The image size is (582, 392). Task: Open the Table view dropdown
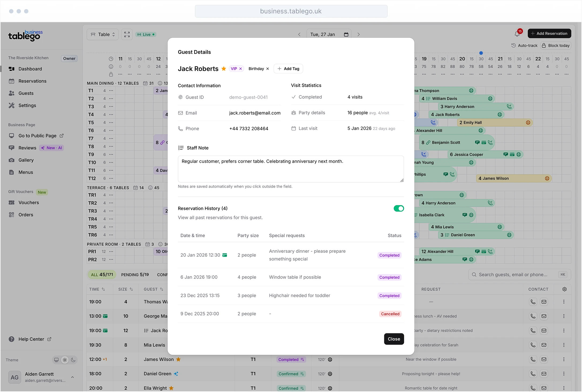tap(103, 35)
